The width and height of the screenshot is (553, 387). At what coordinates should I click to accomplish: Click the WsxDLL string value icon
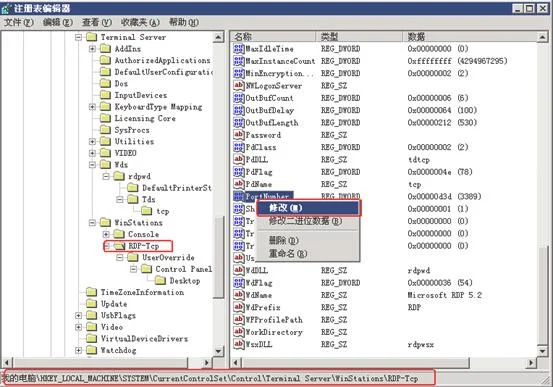pyautogui.click(x=239, y=344)
